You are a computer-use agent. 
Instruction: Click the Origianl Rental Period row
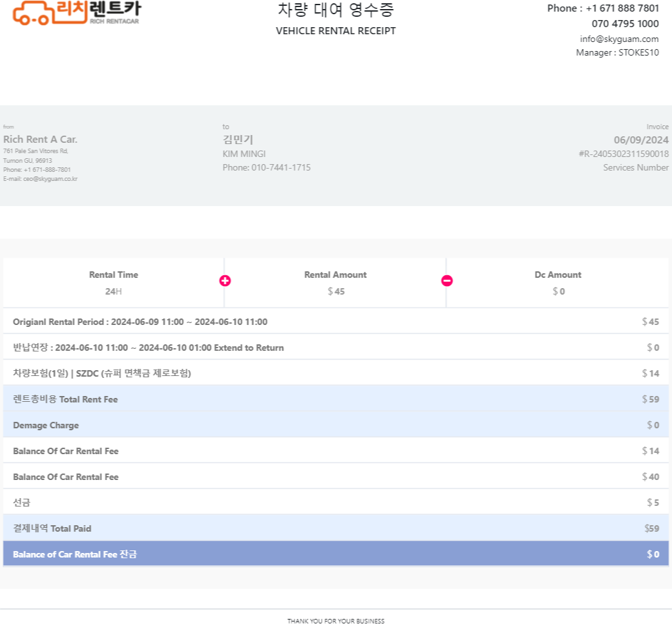click(335, 321)
